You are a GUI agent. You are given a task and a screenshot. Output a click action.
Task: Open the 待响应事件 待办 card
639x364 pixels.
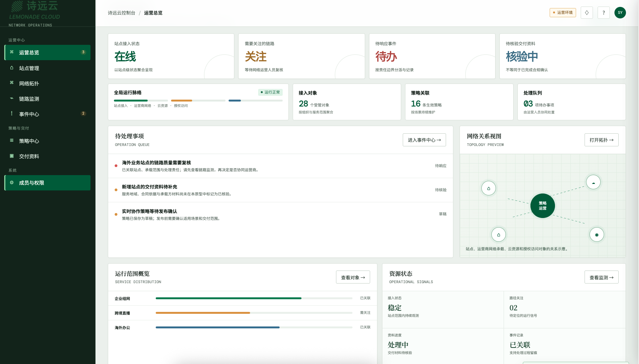[432, 56]
